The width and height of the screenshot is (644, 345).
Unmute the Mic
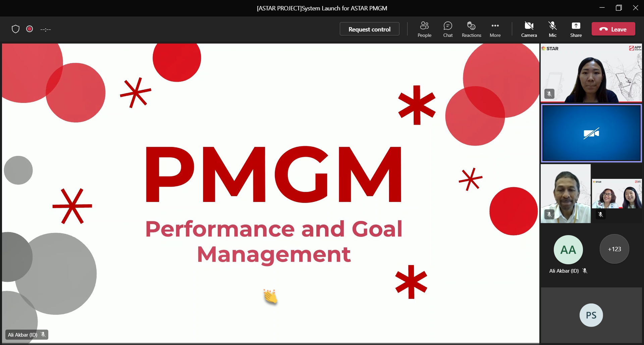(x=552, y=29)
